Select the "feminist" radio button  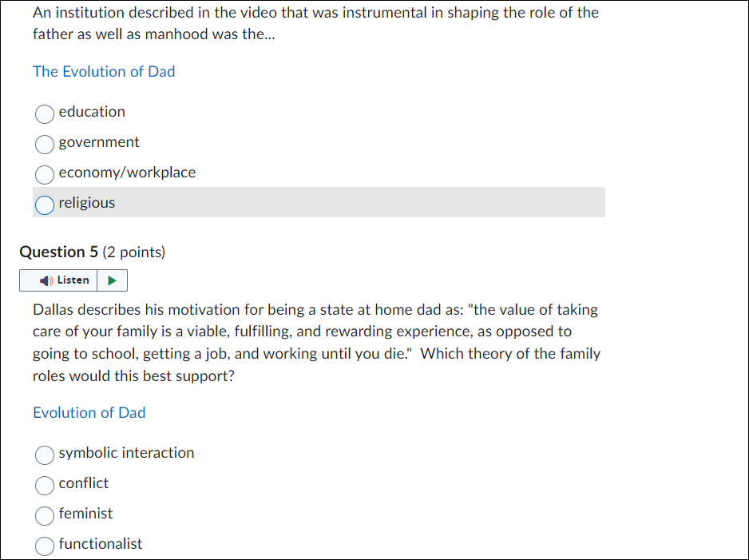(45, 516)
